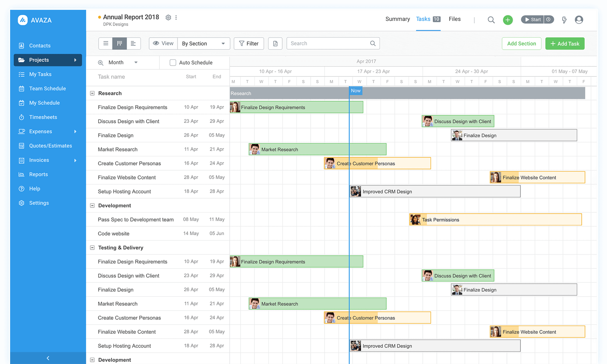Open the user profile avatar icon

(x=579, y=20)
